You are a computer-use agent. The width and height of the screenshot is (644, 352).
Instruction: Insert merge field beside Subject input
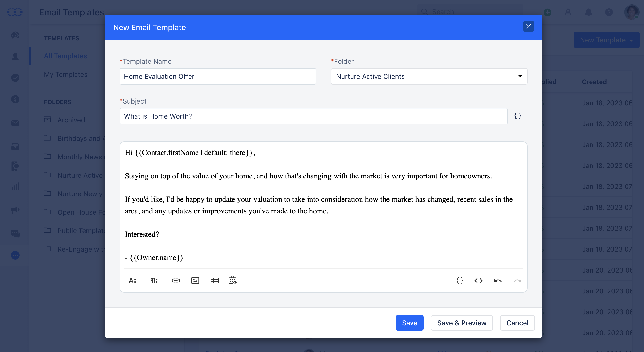(x=517, y=116)
